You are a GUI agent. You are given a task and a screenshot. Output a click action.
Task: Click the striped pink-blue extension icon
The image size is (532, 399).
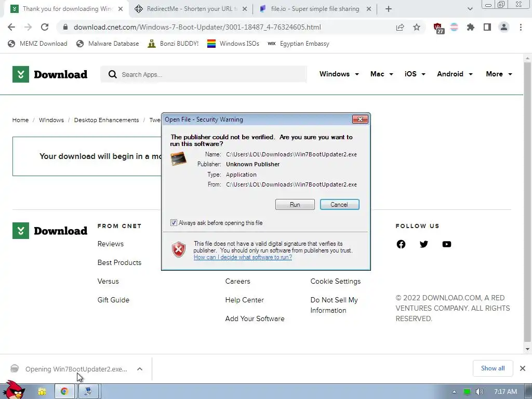click(454, 27)
